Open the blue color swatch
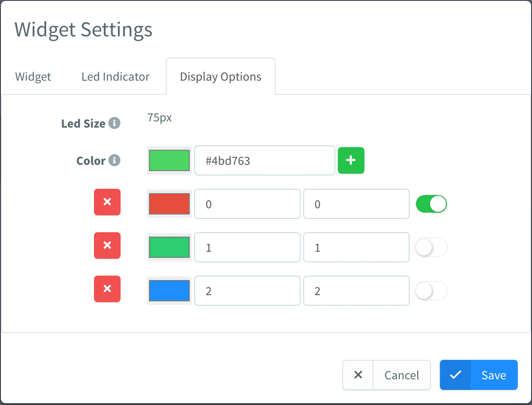This screenshot has width=532, height=405. (169, 291)
